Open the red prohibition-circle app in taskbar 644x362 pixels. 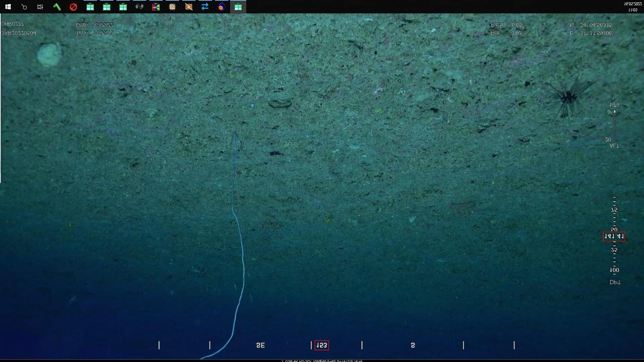[x=73, y=7]
